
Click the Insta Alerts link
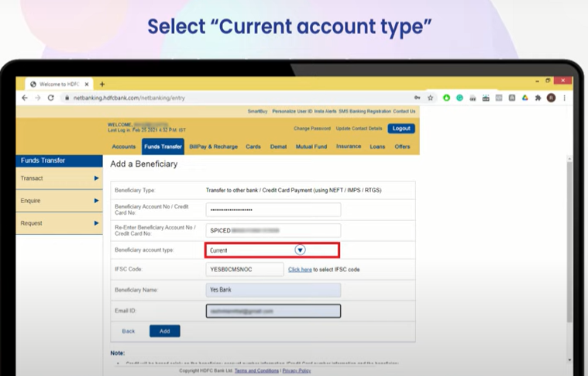[325, 112]
